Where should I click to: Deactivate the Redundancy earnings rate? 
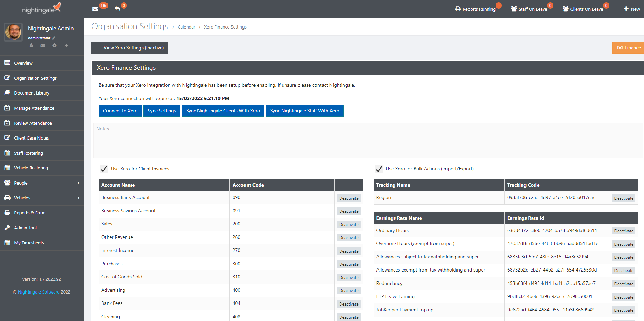624,284
